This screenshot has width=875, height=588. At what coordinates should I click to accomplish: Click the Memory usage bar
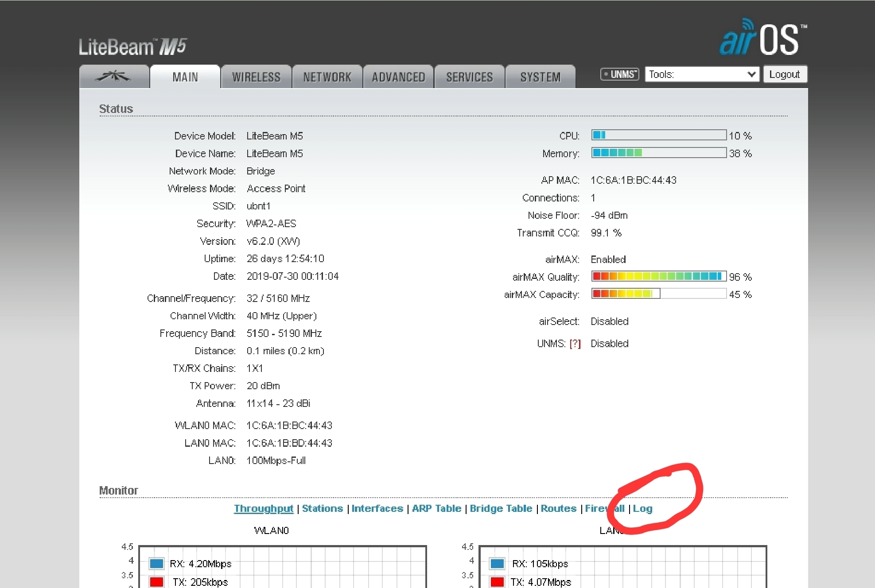click(x=659, y=153)
